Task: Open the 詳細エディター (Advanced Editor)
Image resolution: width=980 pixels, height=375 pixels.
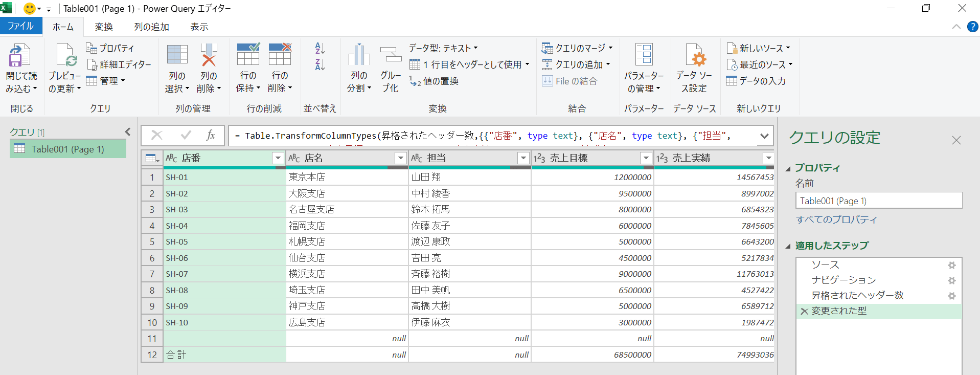Action: click(120, 64)
